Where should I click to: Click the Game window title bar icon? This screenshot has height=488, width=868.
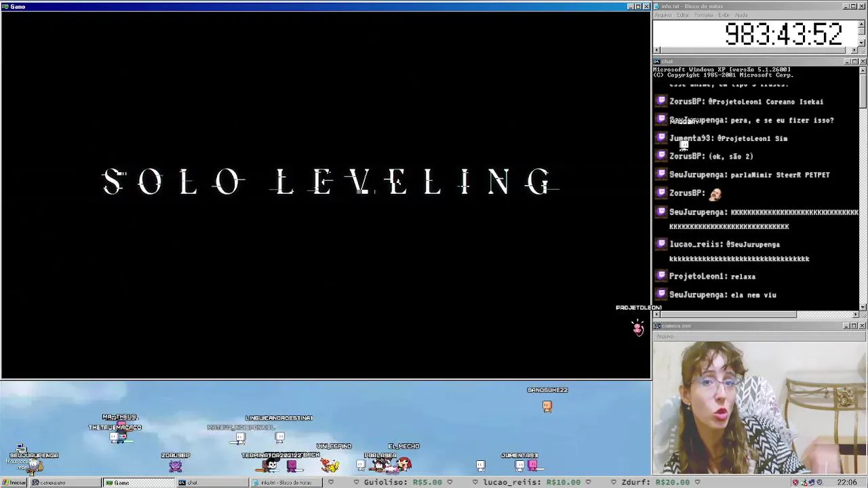click(5, 6)
